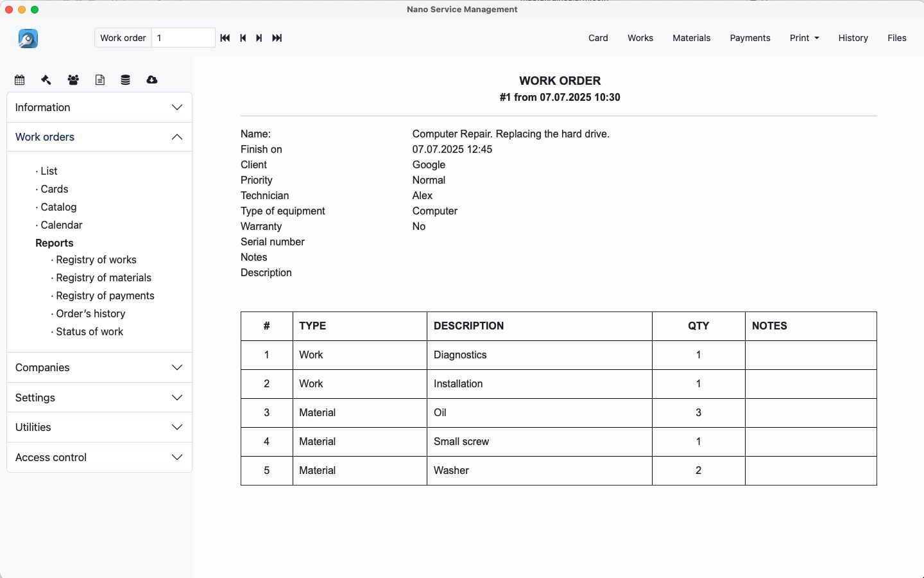Click the Work order label
The height and width of the screenshot is (578, 924).
click(x=123, y=38)
